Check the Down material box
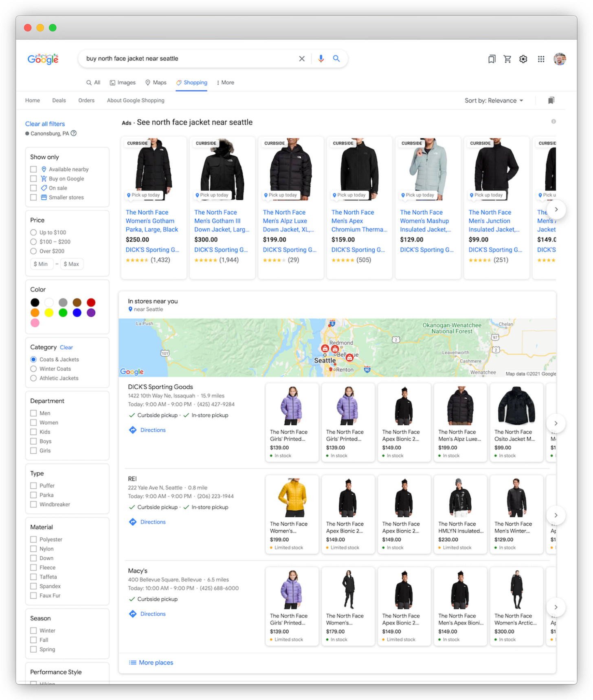593x700 pixels. point(33,558)
